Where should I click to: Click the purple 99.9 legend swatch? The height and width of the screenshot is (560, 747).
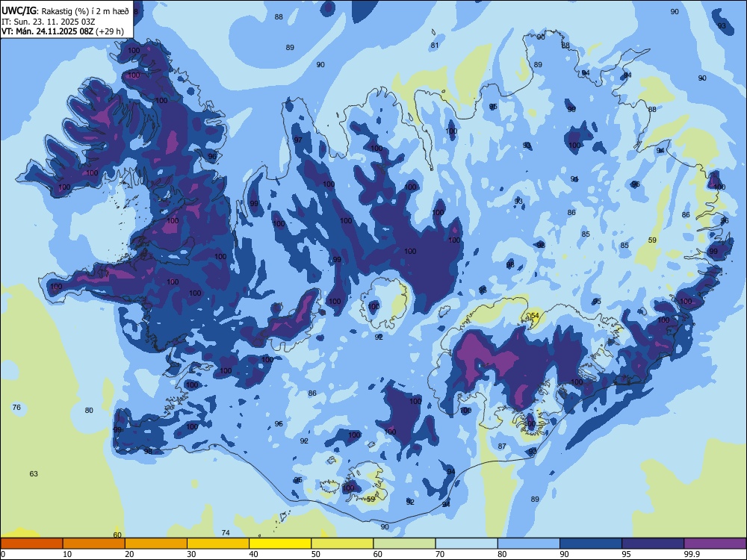[715, 544]
